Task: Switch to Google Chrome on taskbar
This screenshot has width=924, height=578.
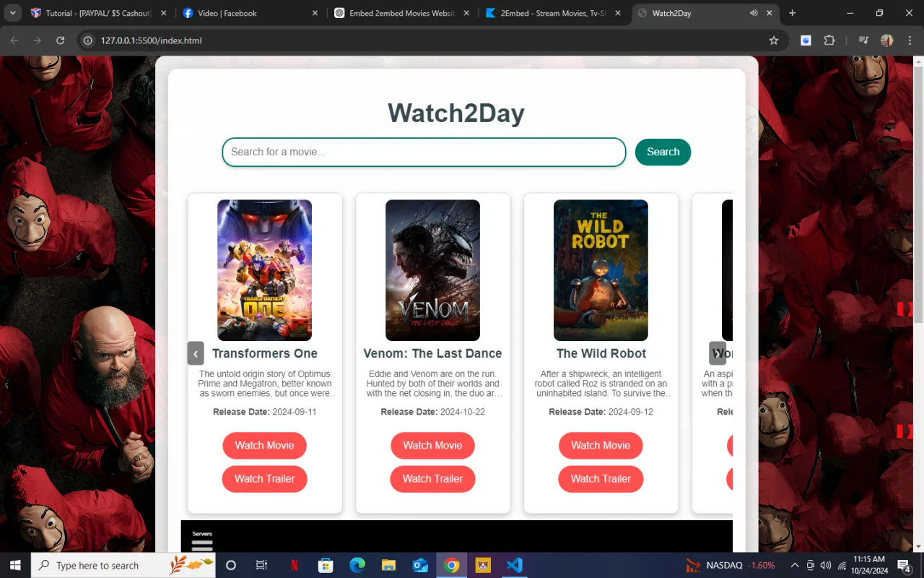Action: [452, 565]
